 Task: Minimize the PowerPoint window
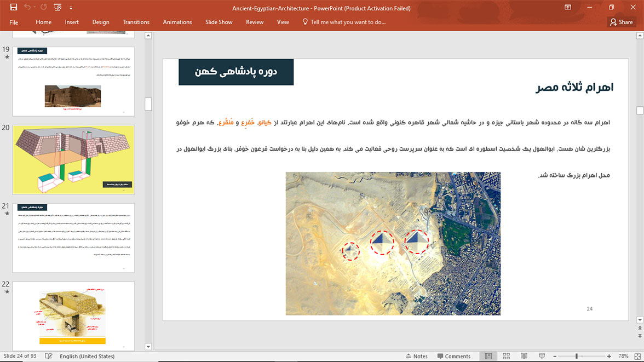coord(590,8)
